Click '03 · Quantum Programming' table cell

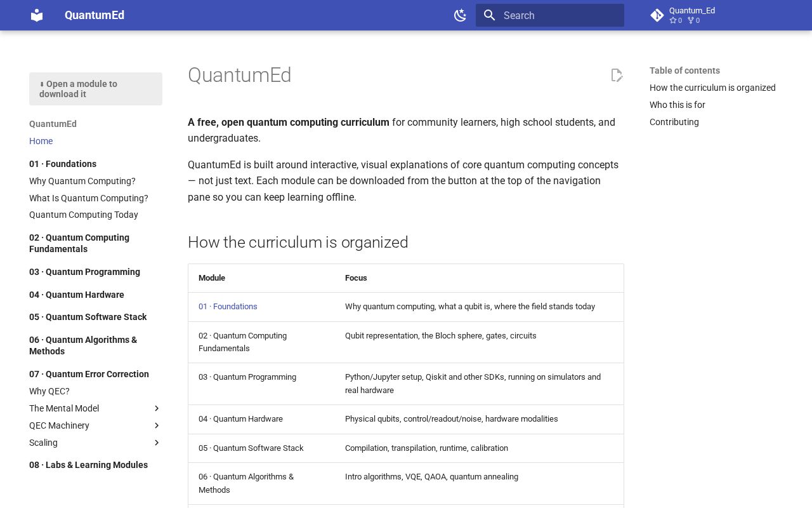(261, 384)
